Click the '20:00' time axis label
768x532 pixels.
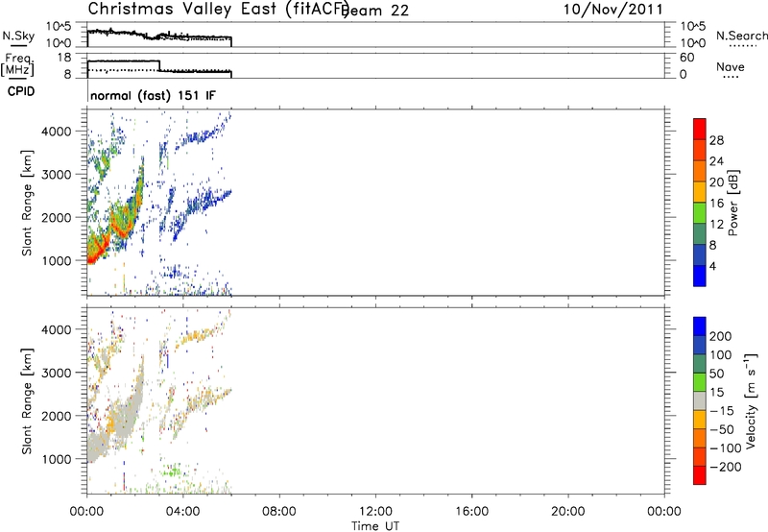coord(568,512)
